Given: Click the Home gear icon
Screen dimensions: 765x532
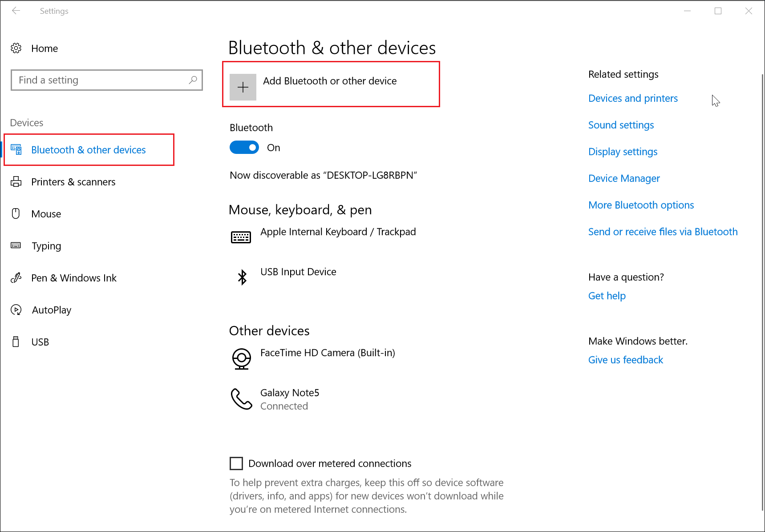Looking at the screenshot, I should point(16,48).
